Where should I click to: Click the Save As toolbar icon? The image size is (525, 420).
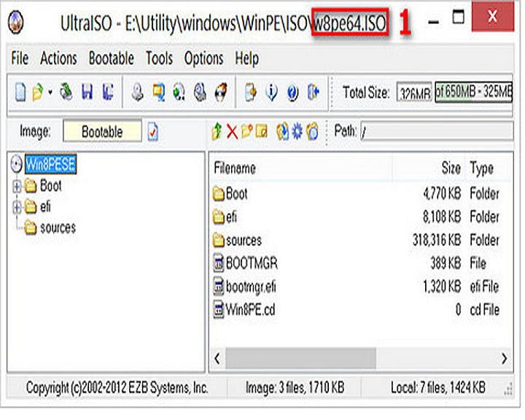(x=108, y=92)
